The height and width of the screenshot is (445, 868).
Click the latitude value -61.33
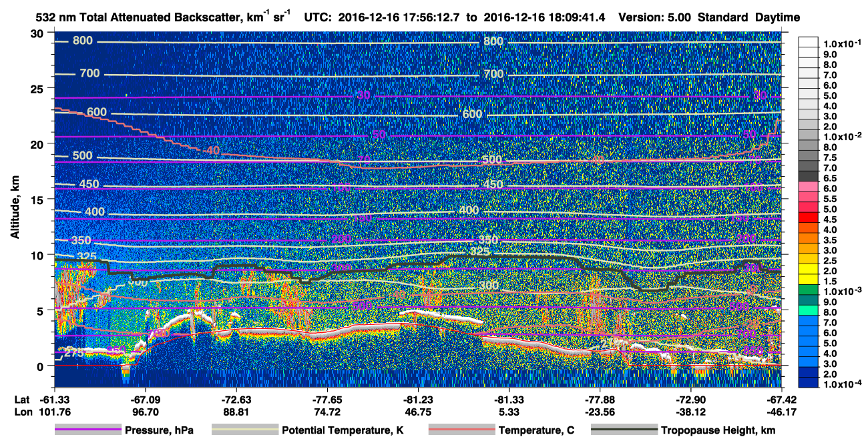(x=54, y=400)
